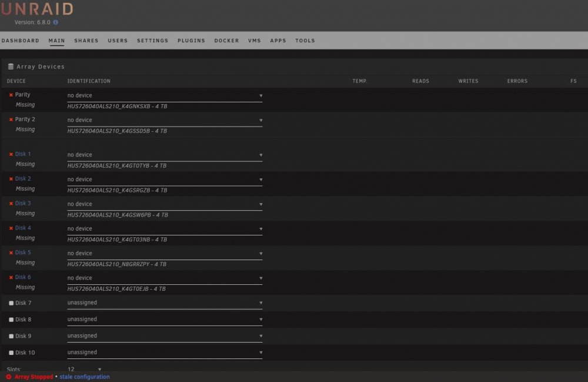Click the red X next to Parity
The height and width of the screenshot is (382, 588).
pos(11,95)
